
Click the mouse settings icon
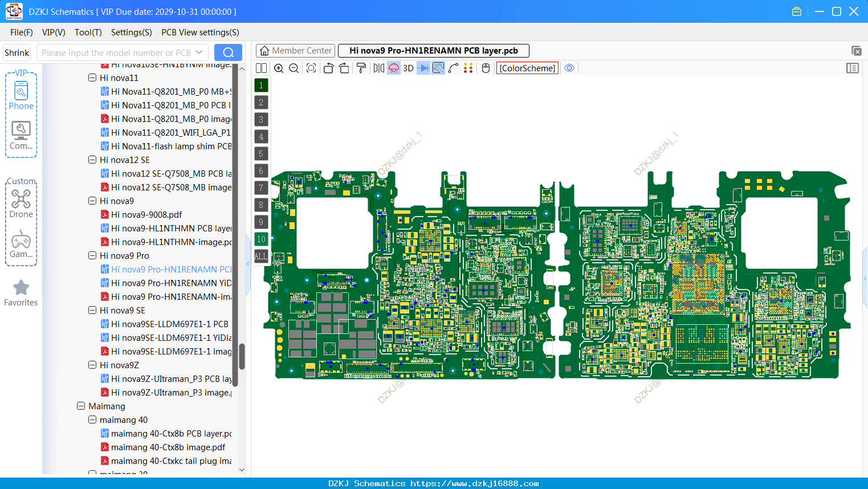(486, 68)
